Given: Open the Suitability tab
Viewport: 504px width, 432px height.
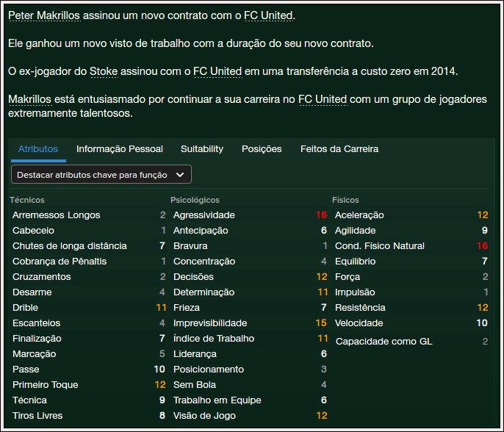Looking at the screenshot, I should [202, 149].
